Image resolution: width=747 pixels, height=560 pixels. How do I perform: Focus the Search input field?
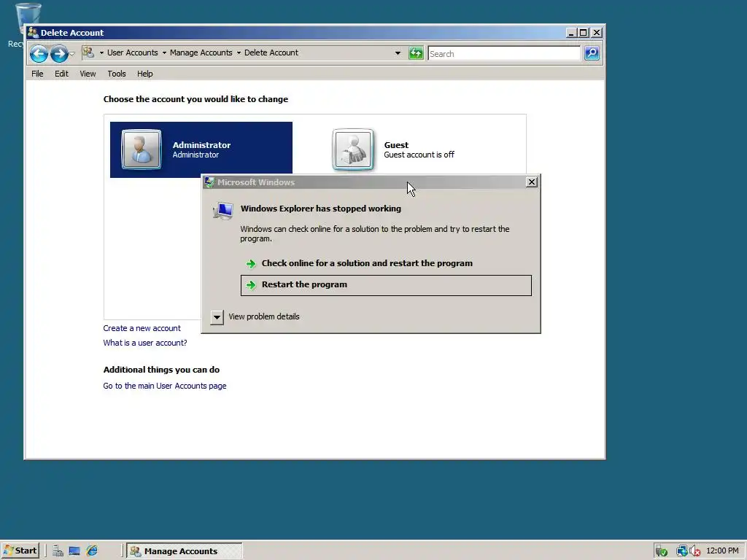click(x=504, y=54)
